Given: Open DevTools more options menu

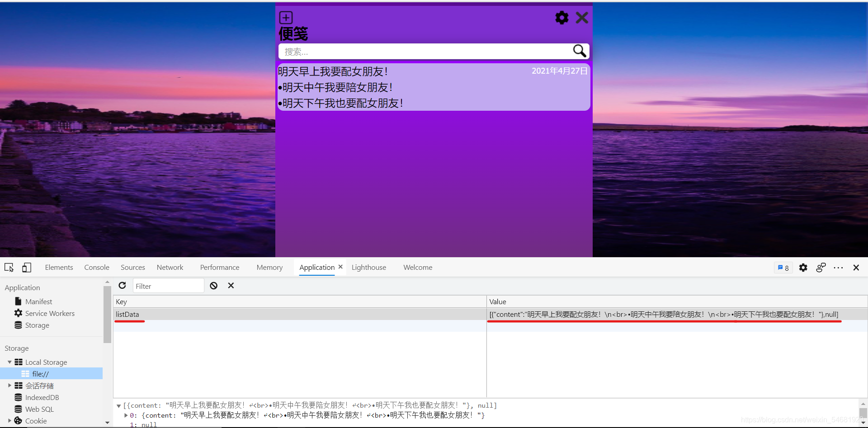Looking at the screenshot, I should click(839, 268).
